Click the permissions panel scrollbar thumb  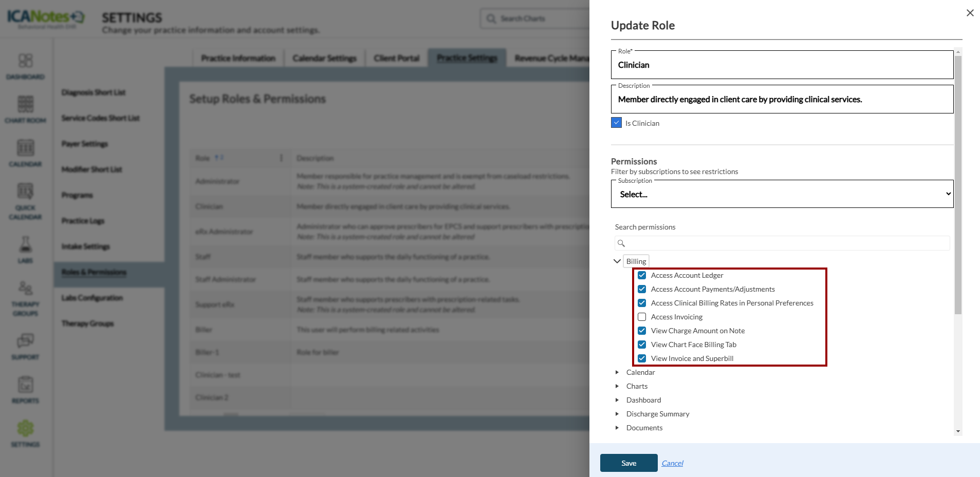[958, 185]
